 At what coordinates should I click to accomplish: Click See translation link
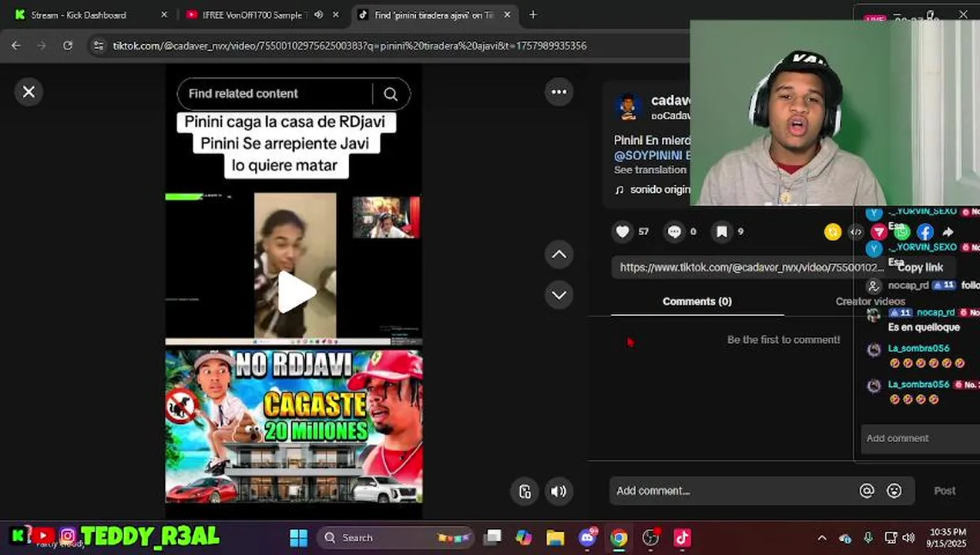(650, 170)
